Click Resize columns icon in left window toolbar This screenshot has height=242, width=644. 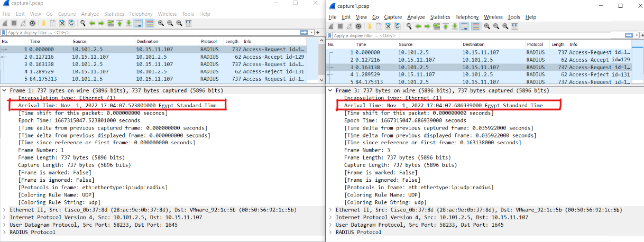189,23
